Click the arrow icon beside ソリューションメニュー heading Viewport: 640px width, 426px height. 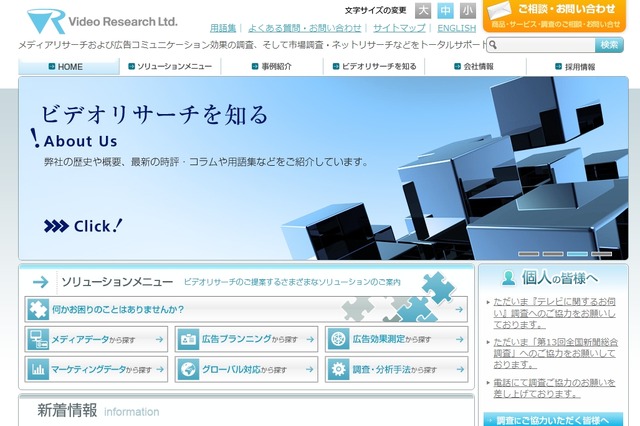pyautogui.click(x=40, y=282)
